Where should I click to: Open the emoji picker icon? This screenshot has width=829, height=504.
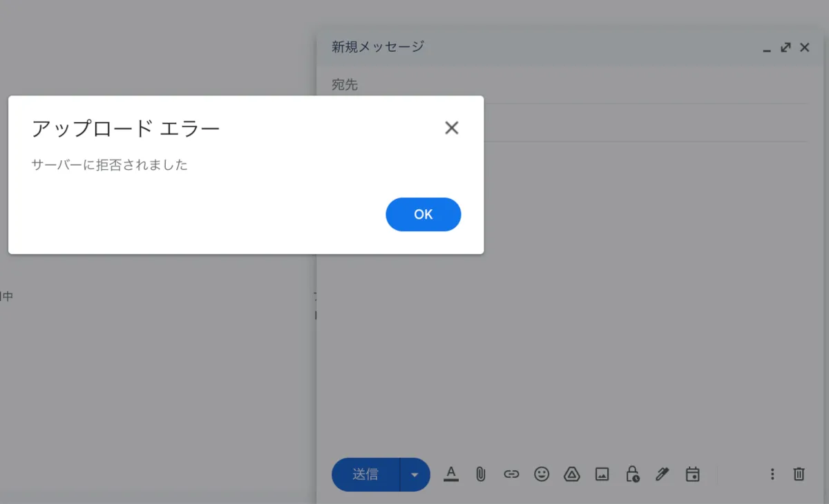pos(542,474)
